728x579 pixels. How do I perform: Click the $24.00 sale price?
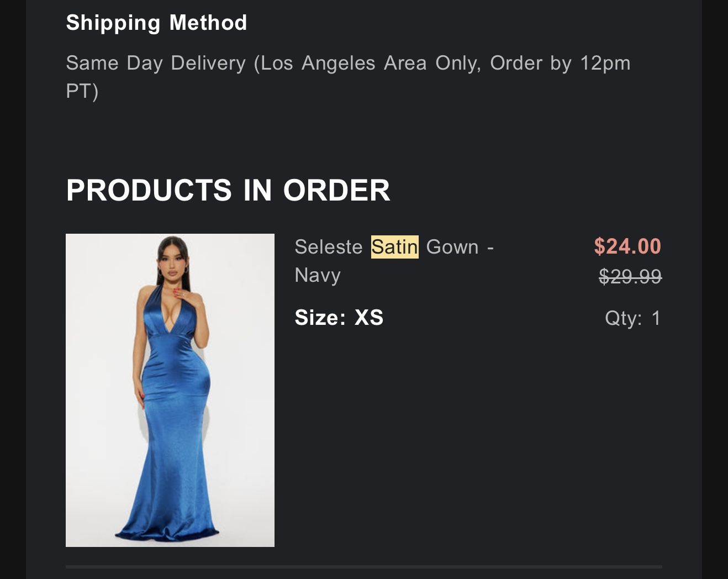(x=627, y=246)
